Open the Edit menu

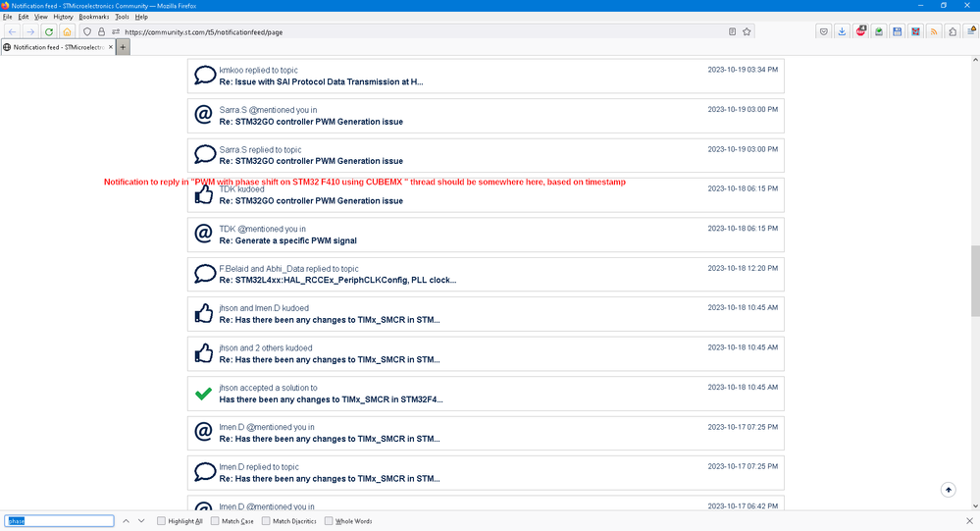[24, 17]
